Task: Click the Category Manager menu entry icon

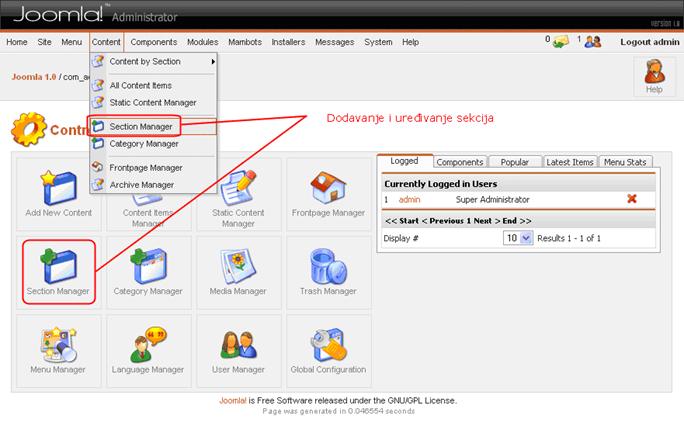Action: click(x=98, y=143)
